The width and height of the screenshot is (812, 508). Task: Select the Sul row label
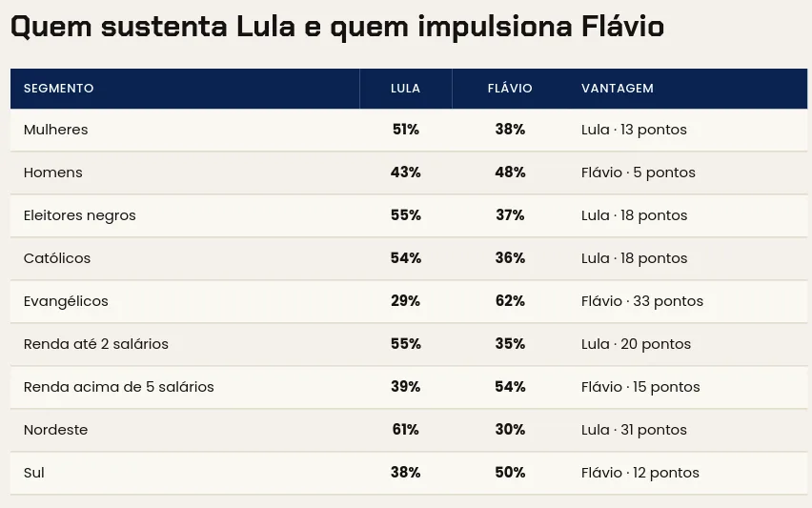33,473
